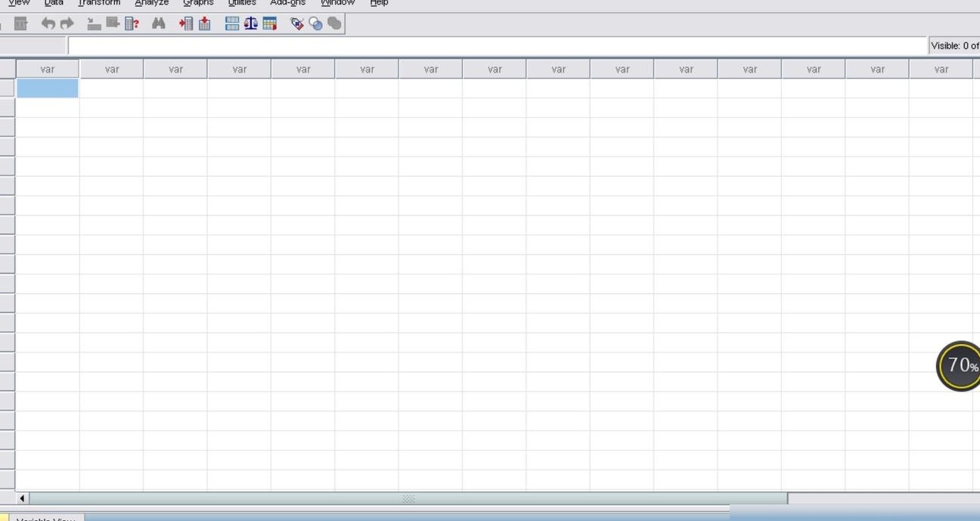The width and height of the screenshot is (980, 521).
Task: Open the Transform menu
Action: [x=99, y=3]
